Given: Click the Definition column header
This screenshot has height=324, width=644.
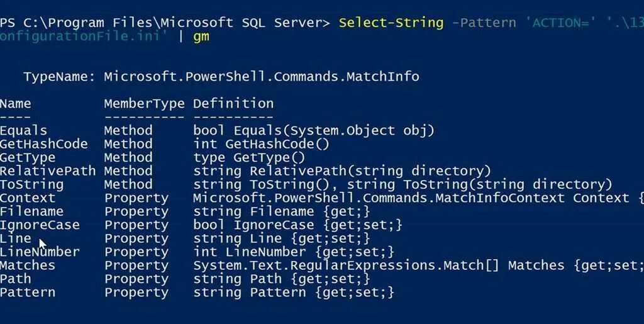Looking at the screenshot, I should click(x=233, y=104).
